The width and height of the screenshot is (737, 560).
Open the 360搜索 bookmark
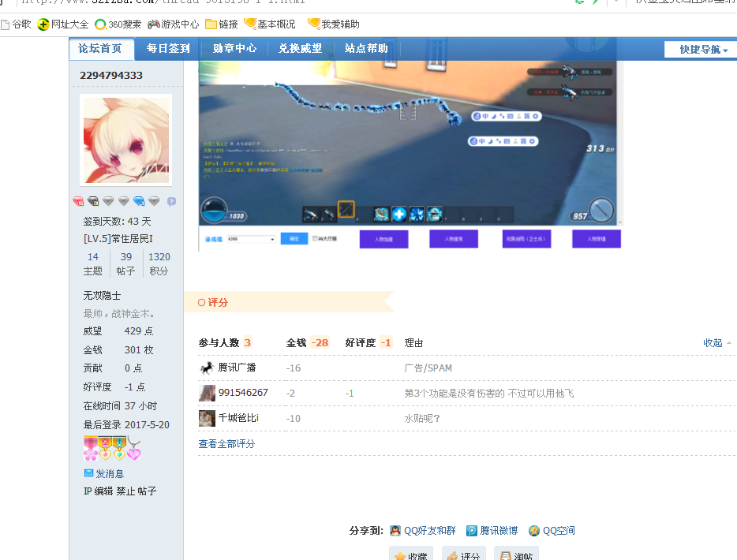[x=118, y=24]
